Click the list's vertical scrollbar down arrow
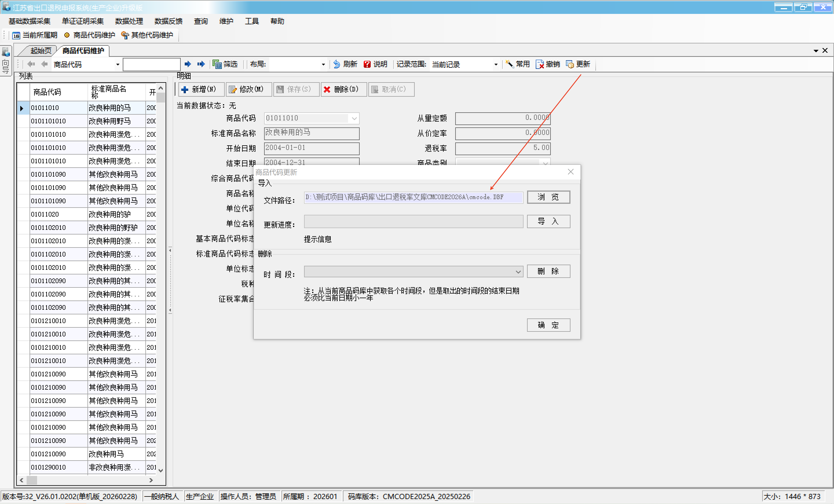Screen dimensions: 834x504 [161, 470]
